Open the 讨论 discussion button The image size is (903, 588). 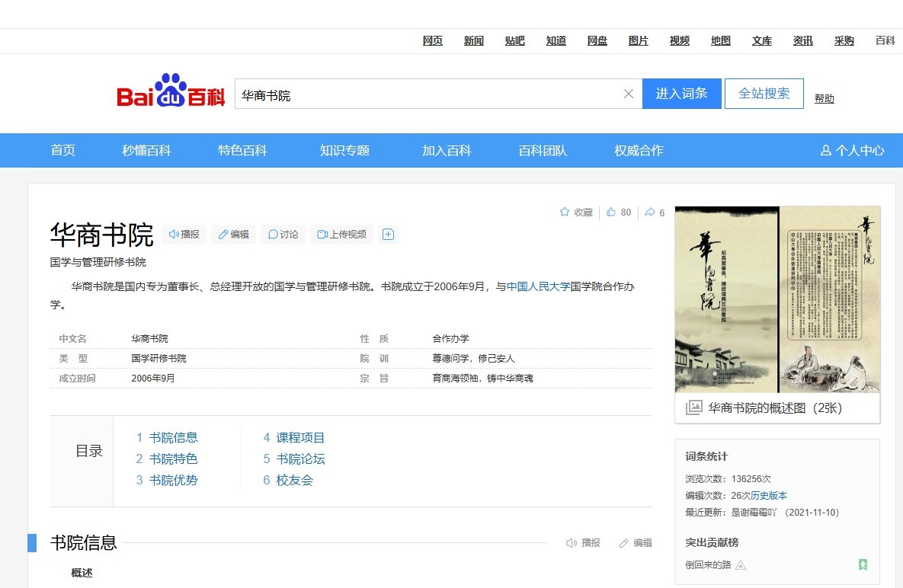tap(283, 235)
